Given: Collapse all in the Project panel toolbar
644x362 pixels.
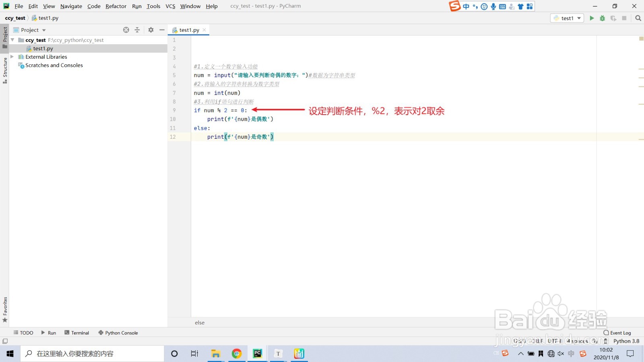Looking at the screenshot, I should 137,30.
